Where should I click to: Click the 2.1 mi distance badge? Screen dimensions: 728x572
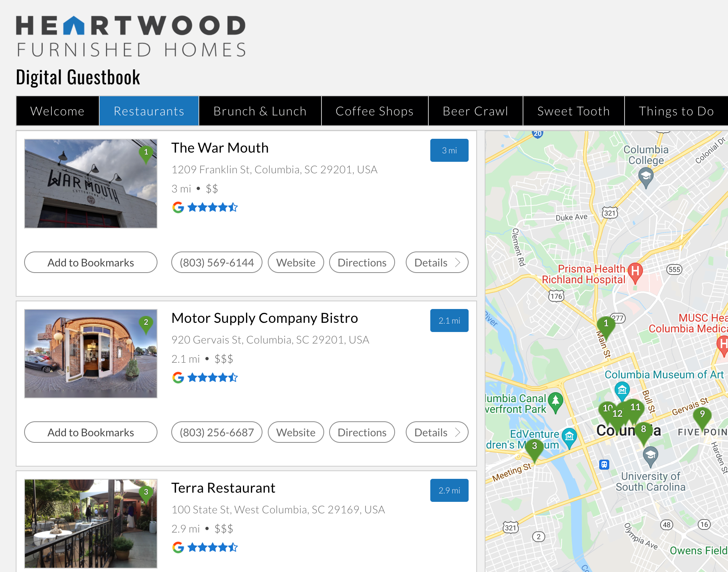[x=449, y=321]
